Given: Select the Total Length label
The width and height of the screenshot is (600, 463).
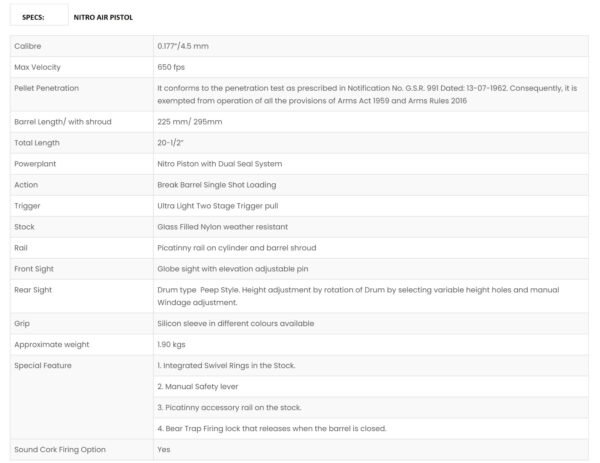Looking at the screenshot, I should click(x=39, y=143).
